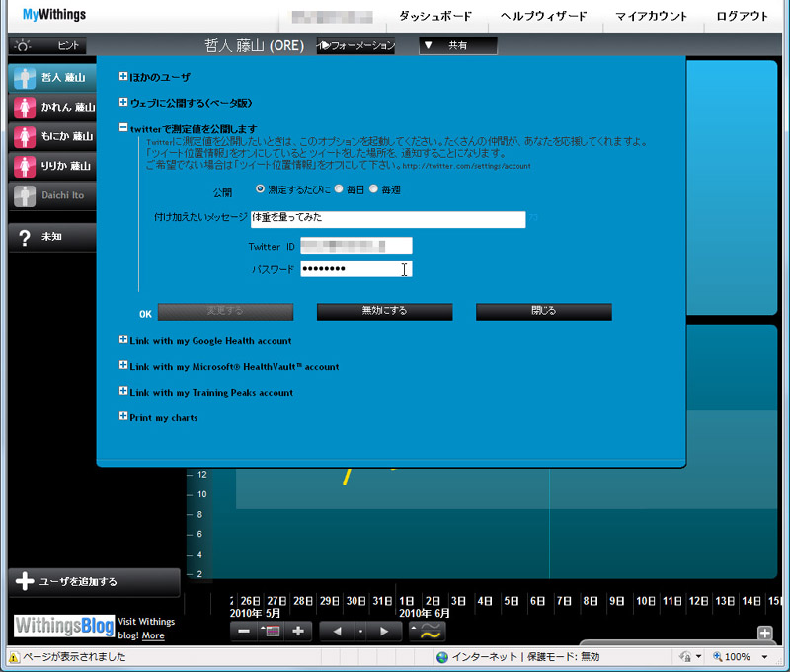The width and height of the screenshot is (790, 672).
Task: Click the lightbulb hint icon
Action: [x=23, y=45]
